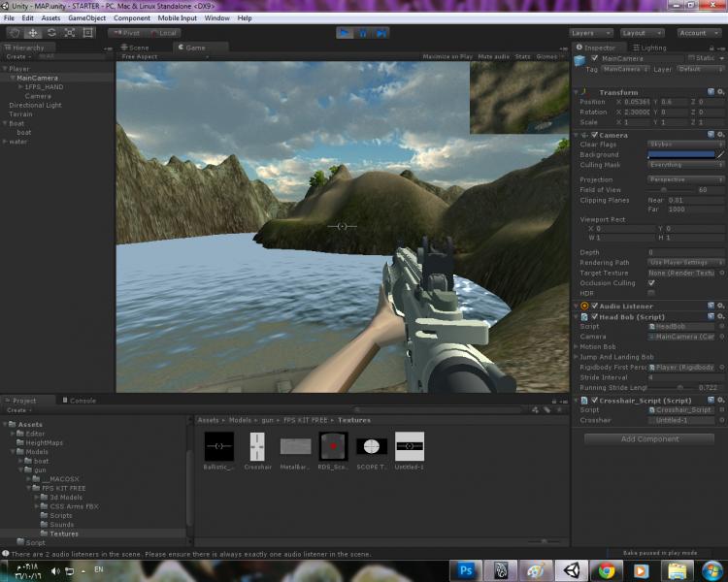Viewport: 728px width, 582px height.
Task: Switch to the Console tab
Action: click(82, 401)
